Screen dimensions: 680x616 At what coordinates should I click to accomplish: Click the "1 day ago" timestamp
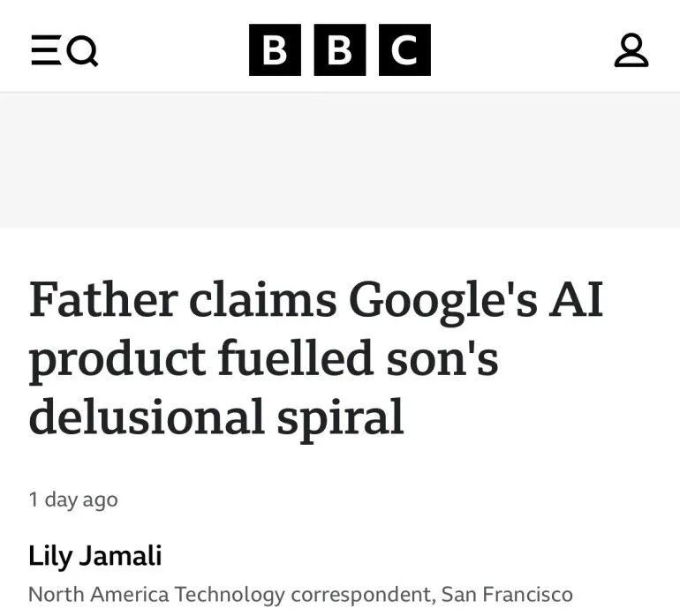pos(73,500)
